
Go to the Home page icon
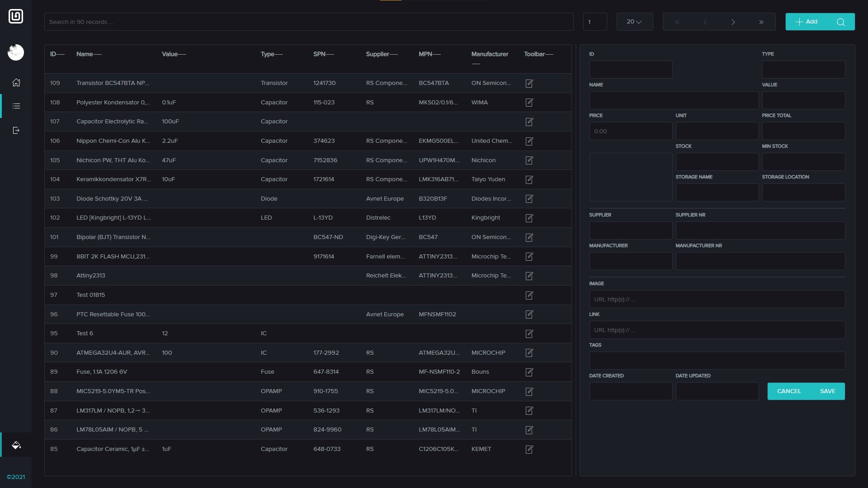click(16, 82)
